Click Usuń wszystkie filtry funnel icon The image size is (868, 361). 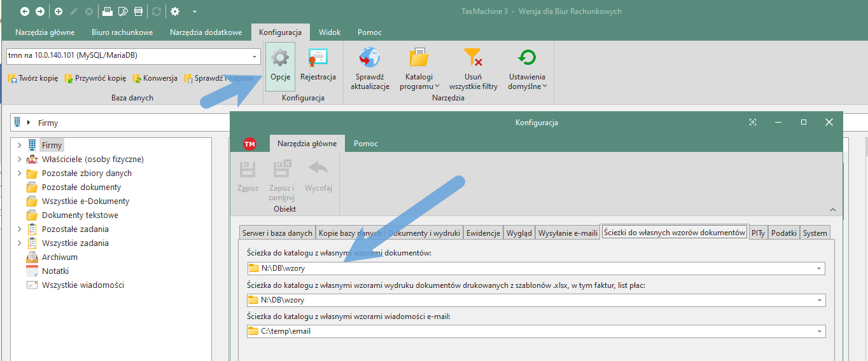click(473, 59)
